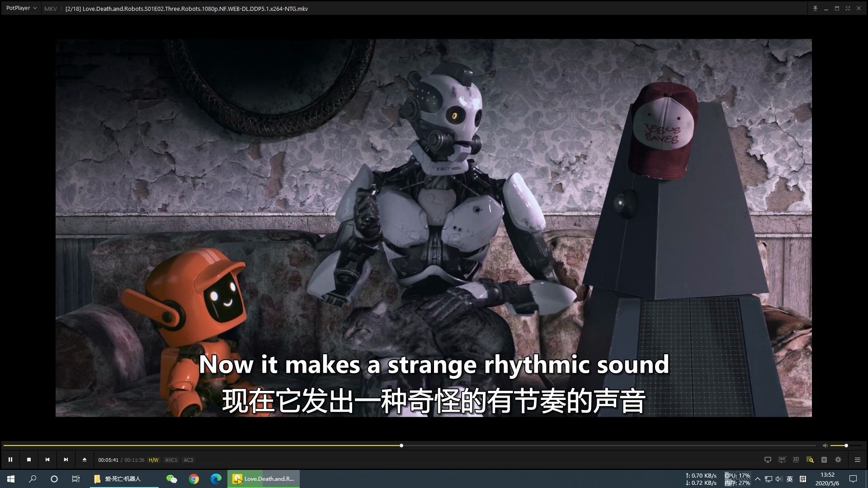
Task: Click the network speed monitor in taskbar
Action: [x=701, y=479]
